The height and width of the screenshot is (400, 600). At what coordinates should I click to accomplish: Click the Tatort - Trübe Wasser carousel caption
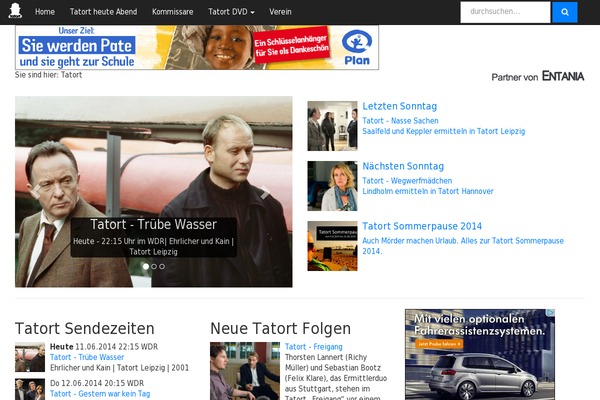pos(153,237)
